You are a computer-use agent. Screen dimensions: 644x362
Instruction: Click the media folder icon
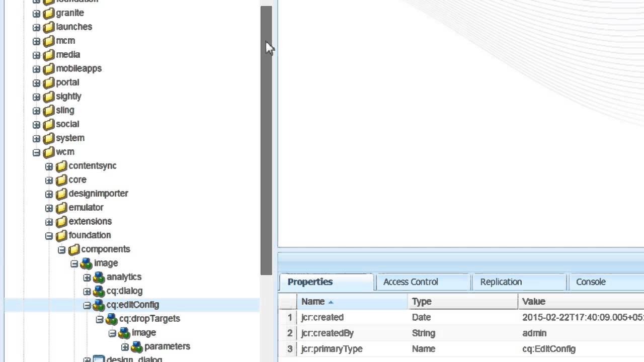point(49,55)
